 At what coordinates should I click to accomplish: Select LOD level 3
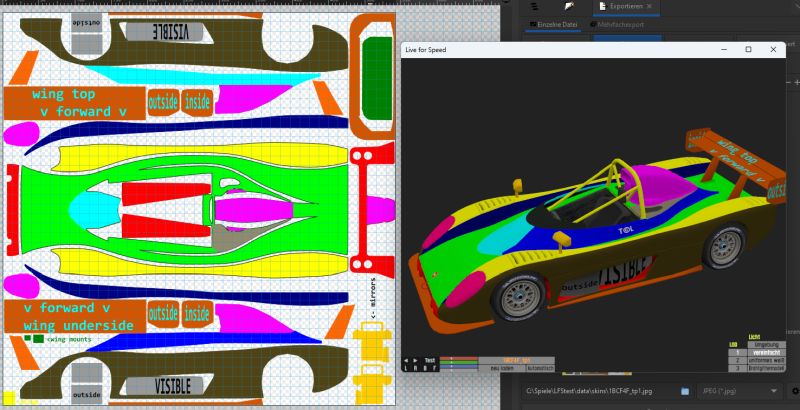737,368
